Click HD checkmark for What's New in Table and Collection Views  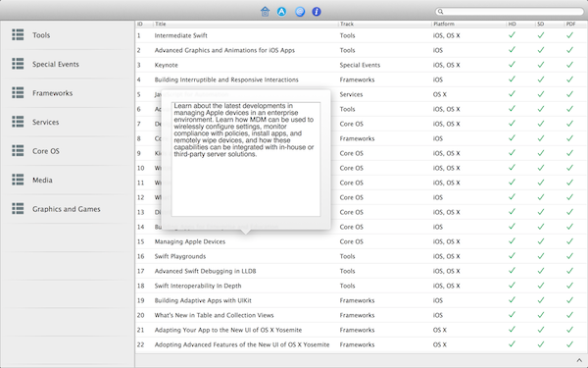click(x=512, y=315)
